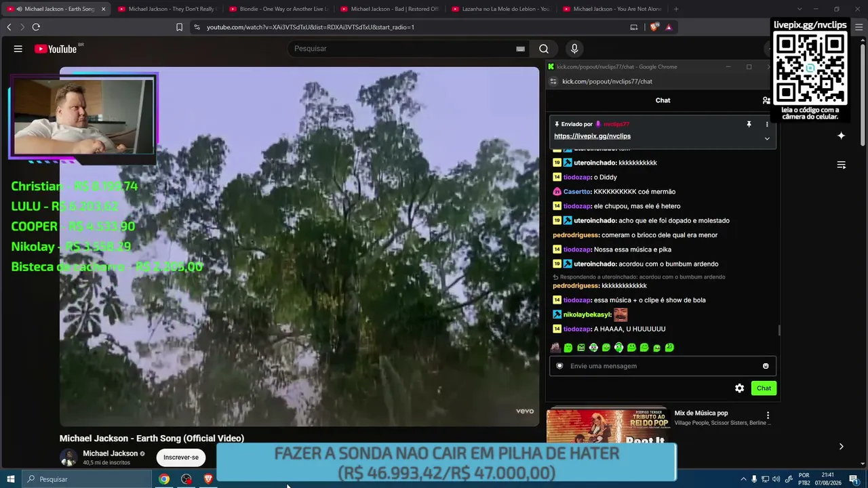Click the next arrow on the right
The image size is (868, 488).
coord(841,446)
